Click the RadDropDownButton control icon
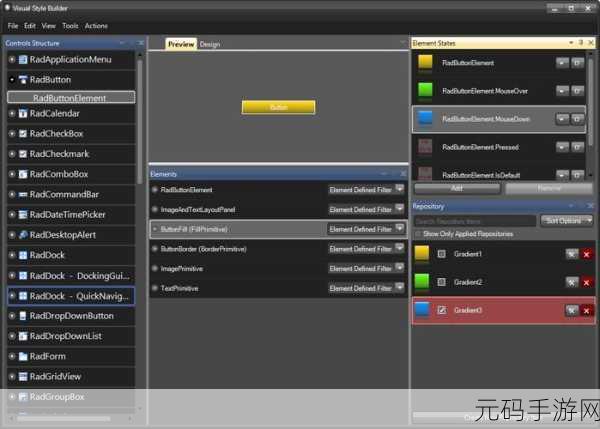The width and height of the screenshot is (600, 429). click(23, 316)
